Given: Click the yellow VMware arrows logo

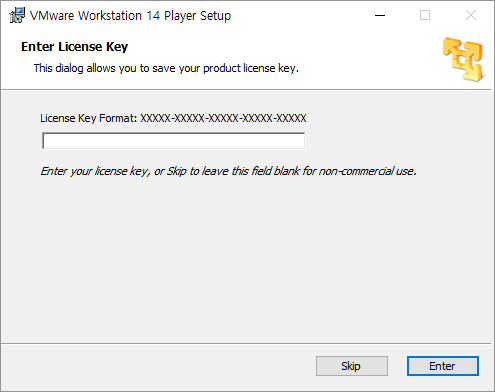Looking at the screenshot, I should (x=463, y=59).
